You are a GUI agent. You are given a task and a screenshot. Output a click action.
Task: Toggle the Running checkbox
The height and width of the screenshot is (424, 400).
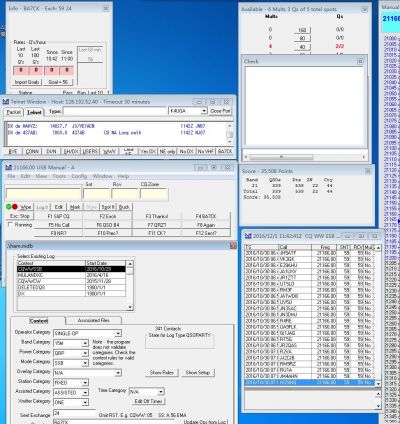10,225
